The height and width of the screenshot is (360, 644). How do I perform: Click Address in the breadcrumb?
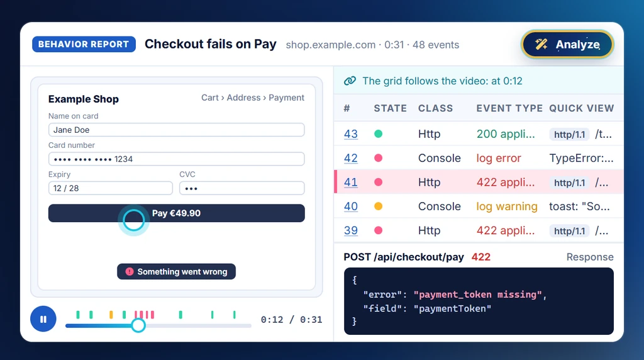point(243,98)
